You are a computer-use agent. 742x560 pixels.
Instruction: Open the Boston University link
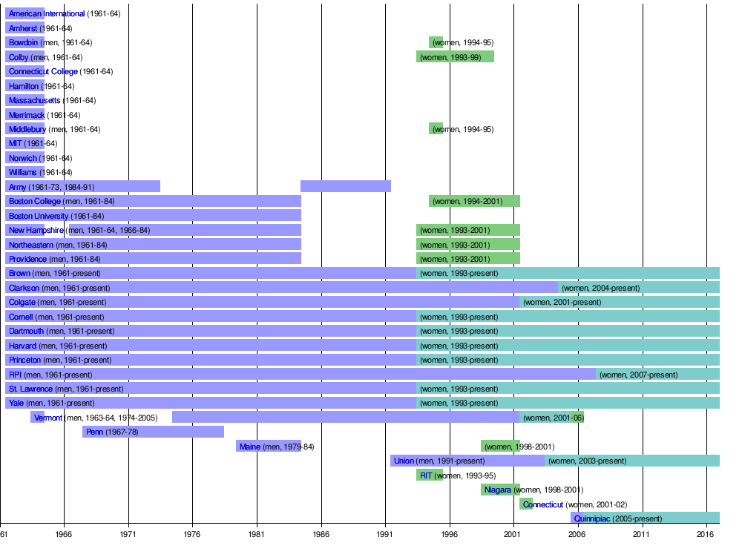(x=39, y=216)
